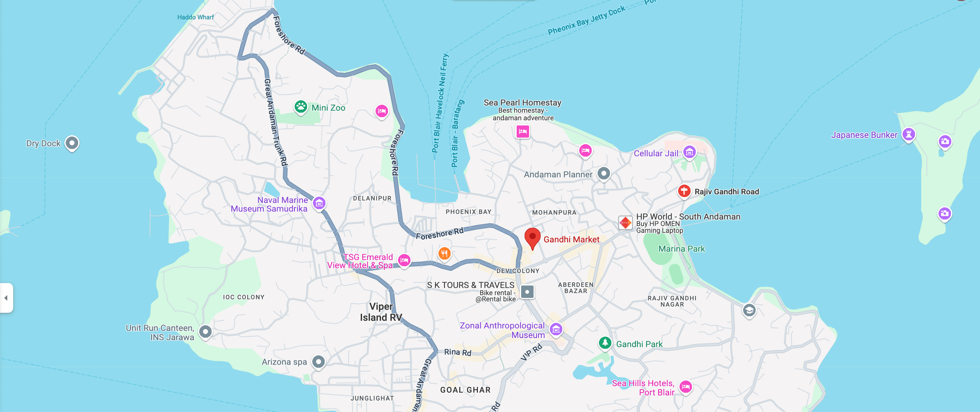
Task: Click the DEV COLONY label
Action: click(x=518, y=271)
